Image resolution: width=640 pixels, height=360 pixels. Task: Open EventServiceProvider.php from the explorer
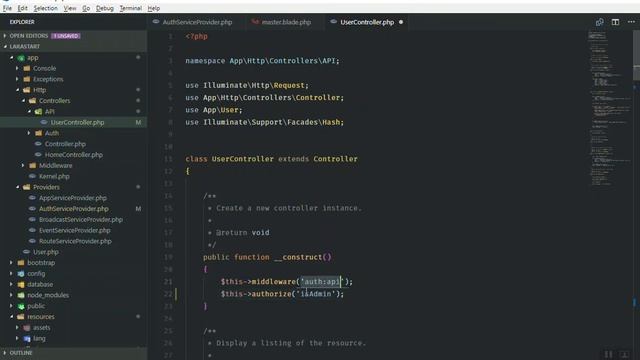(74, 230)
